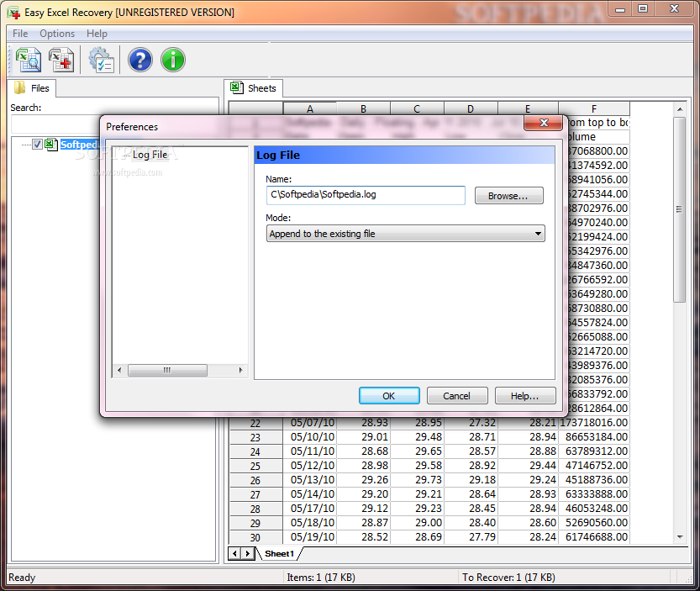Screen dimensions: 700x591
Task: Select the Softpedia file in files tree
Action: click(x=80, y=145)
